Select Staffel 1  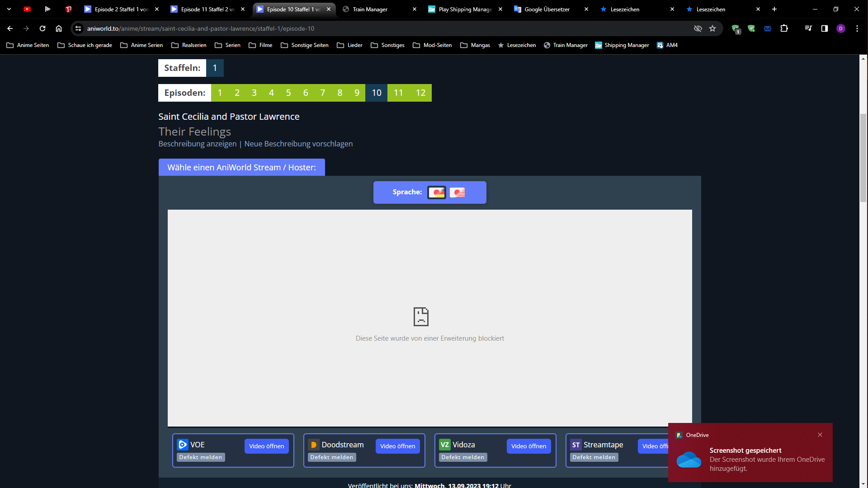click(x=214, y=68)
